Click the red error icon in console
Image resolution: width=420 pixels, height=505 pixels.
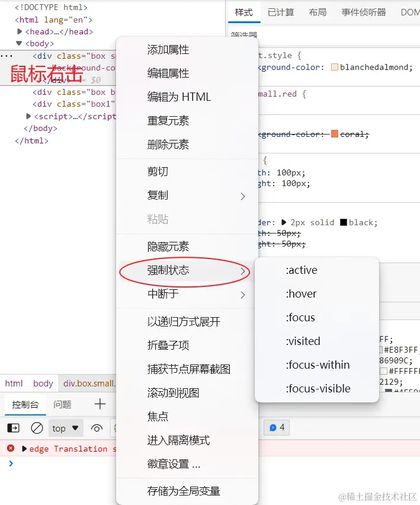11,448
